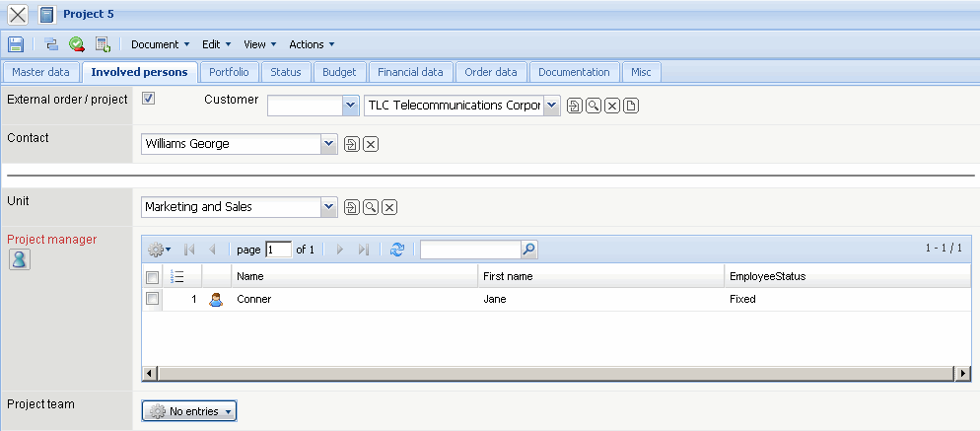The height and width of the screenshot is (431, 980).
Task: Click the add person icon under Project manager
Action: [x=19, y=259]
